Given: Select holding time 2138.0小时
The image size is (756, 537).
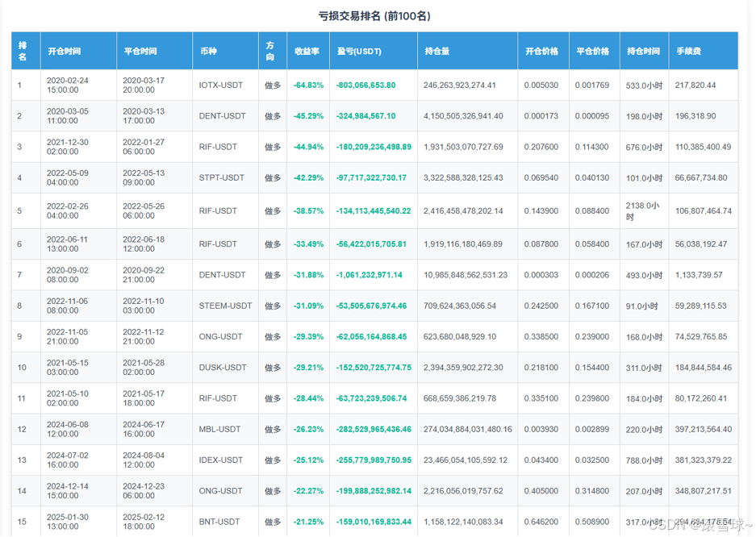Looking at the screenshot, I should click(642, 211).
